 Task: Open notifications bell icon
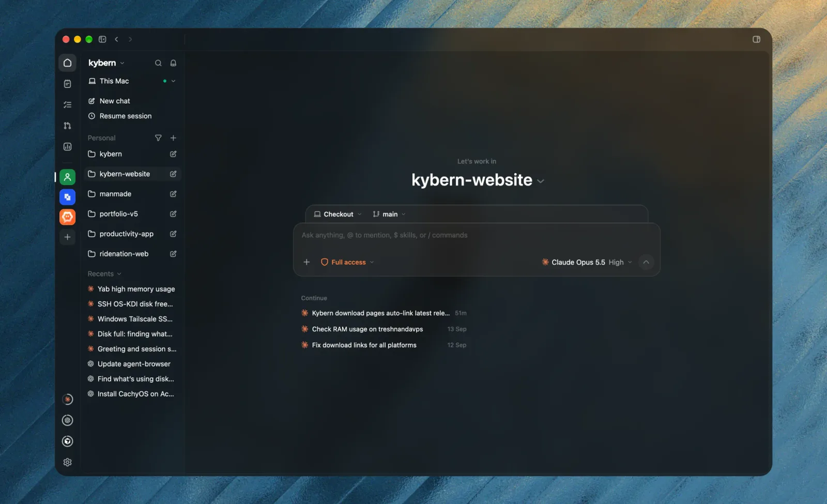(173, 63)
